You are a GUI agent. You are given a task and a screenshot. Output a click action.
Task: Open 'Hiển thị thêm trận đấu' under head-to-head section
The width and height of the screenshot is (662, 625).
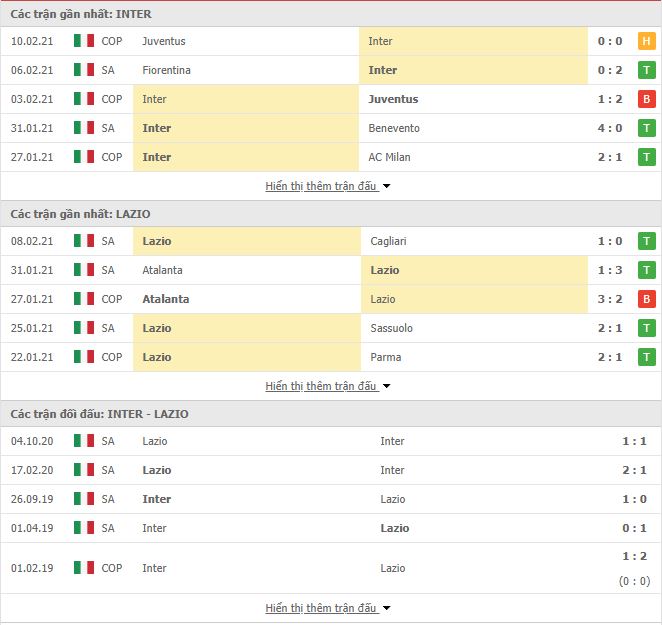[x=321, y=608]
